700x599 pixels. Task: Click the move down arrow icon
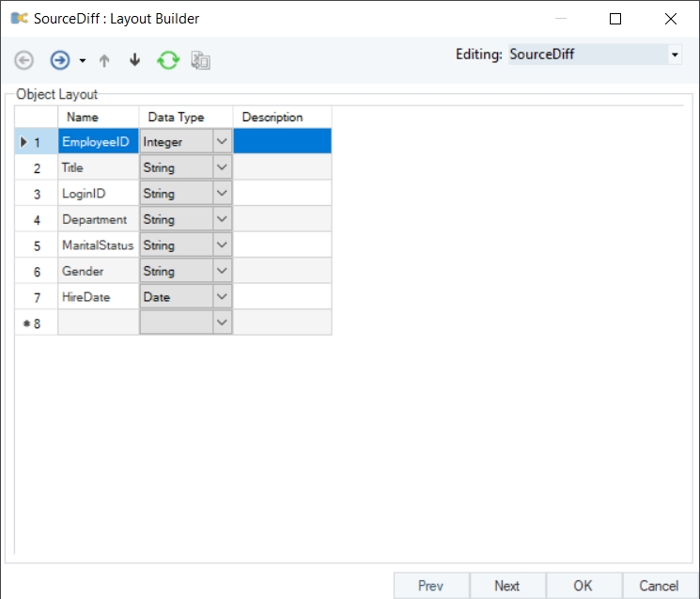[134, 60]
